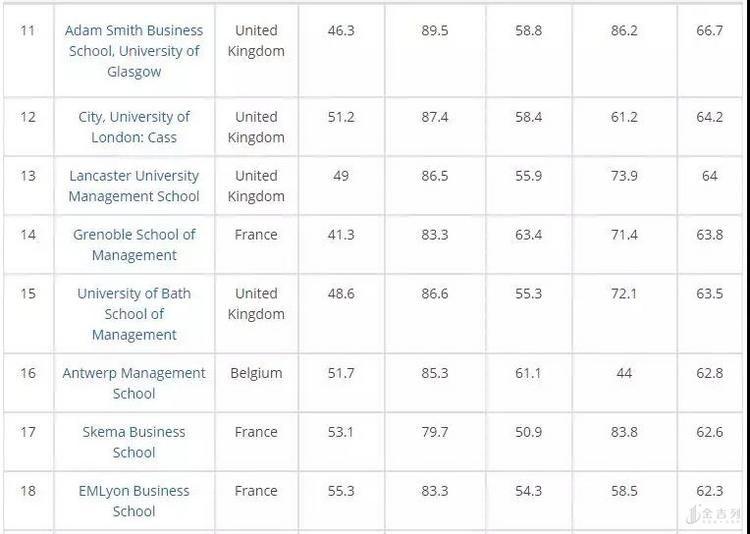Click Belgium country cell for Antwerp
This screenshot has width=750, height=534.
[256, 373]
